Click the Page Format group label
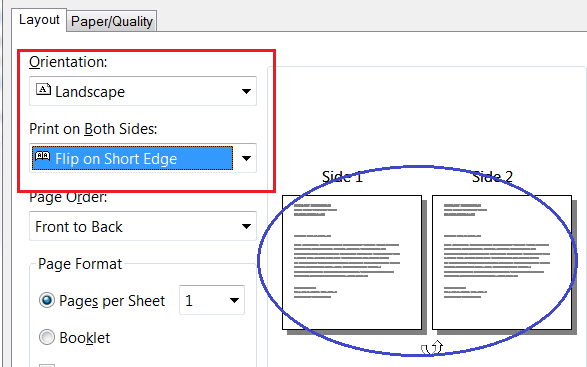The height and width of the screenshot is (367, 587). point(80,264)
